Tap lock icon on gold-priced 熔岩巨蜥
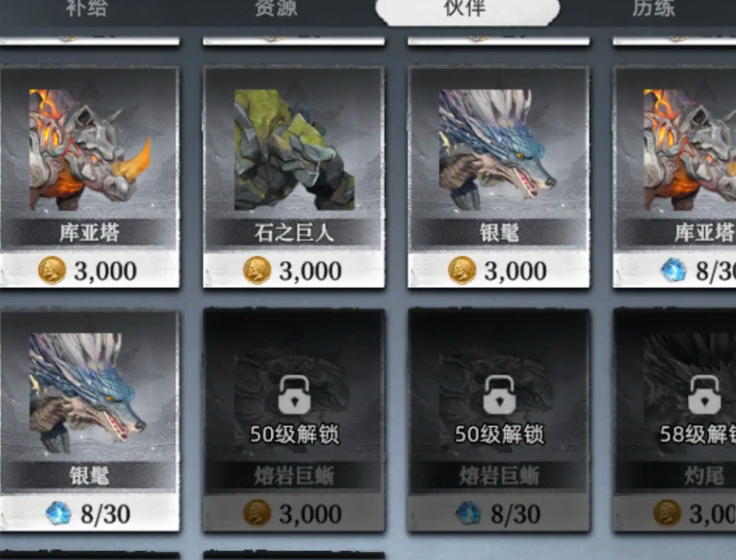Image resolution: width=736 pixels, height=560 pixels. point(294,395)
